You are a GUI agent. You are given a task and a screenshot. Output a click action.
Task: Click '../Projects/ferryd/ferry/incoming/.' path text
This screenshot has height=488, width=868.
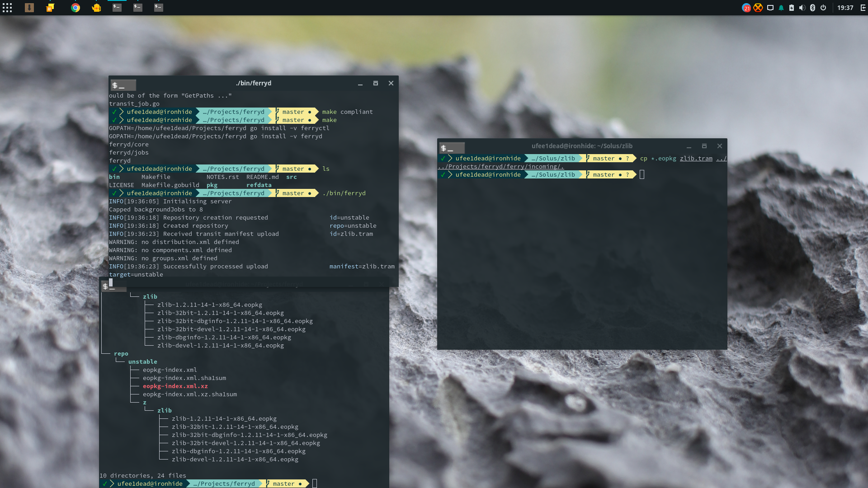[x=501, y=167]
